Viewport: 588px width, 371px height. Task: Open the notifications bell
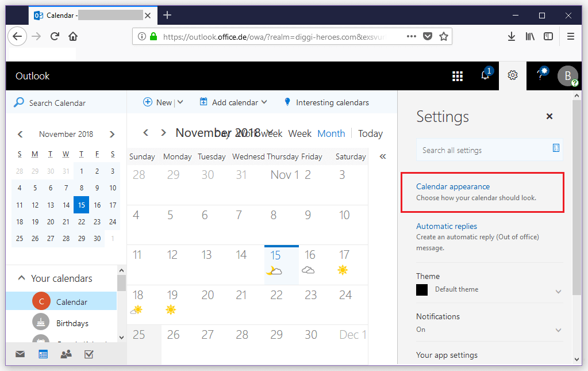(485, 75)
